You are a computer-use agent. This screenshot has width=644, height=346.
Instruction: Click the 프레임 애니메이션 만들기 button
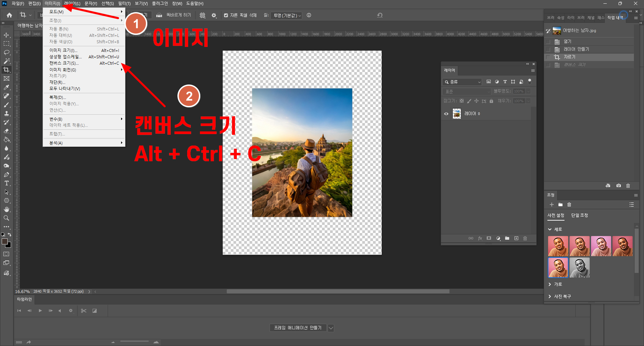tap(298, 328)
